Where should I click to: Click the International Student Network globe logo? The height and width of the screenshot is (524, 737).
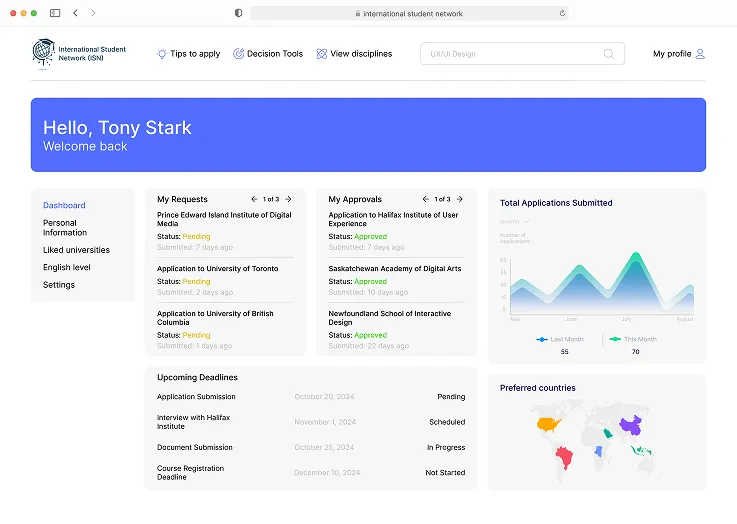pos(44,53)
